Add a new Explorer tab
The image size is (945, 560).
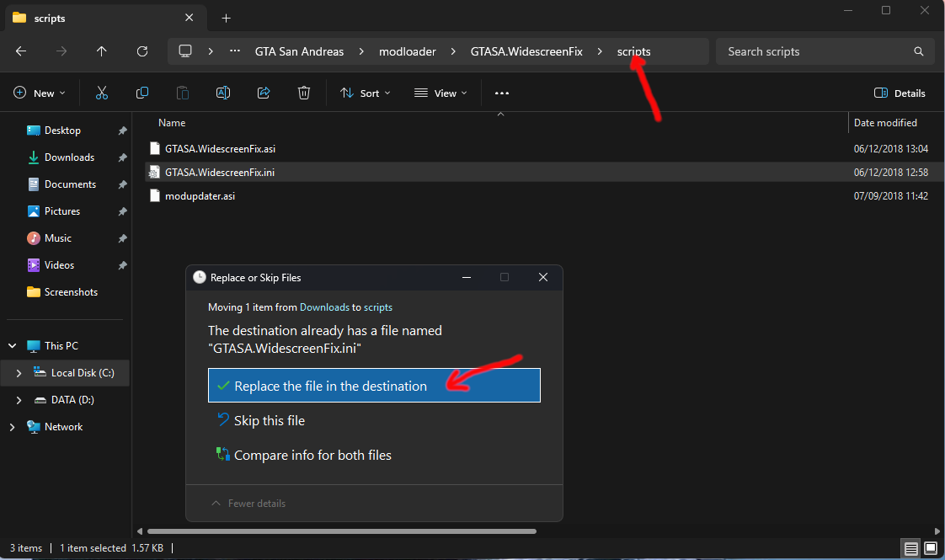pos(226,18)
